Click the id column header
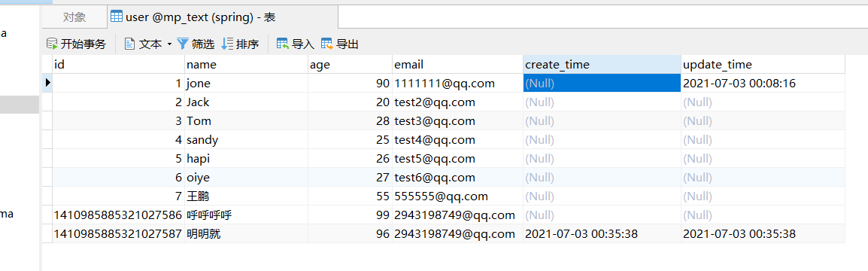The image size is (868, 271). tap(118, 64)
